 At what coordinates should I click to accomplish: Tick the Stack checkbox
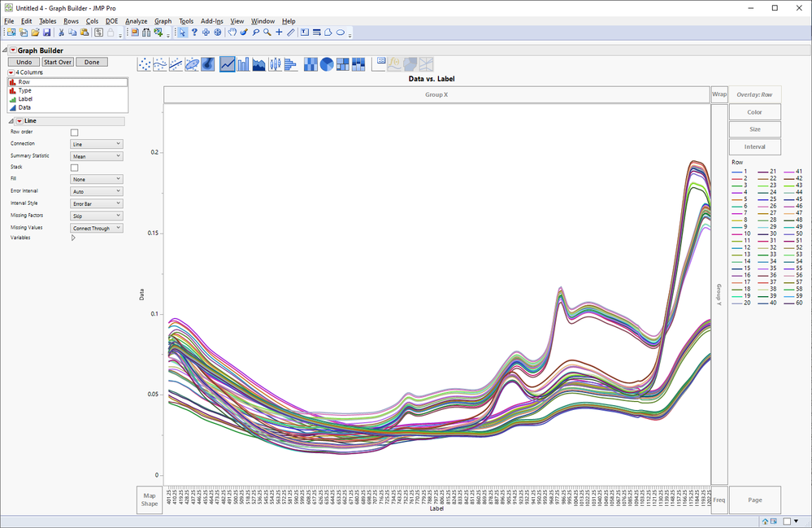(75, 168)
